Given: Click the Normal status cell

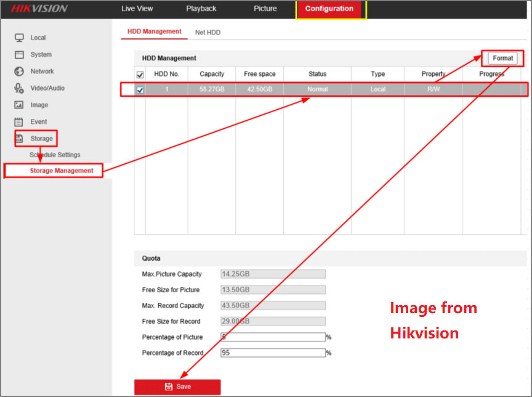Looking at the screenshot, I should [318, 89].
